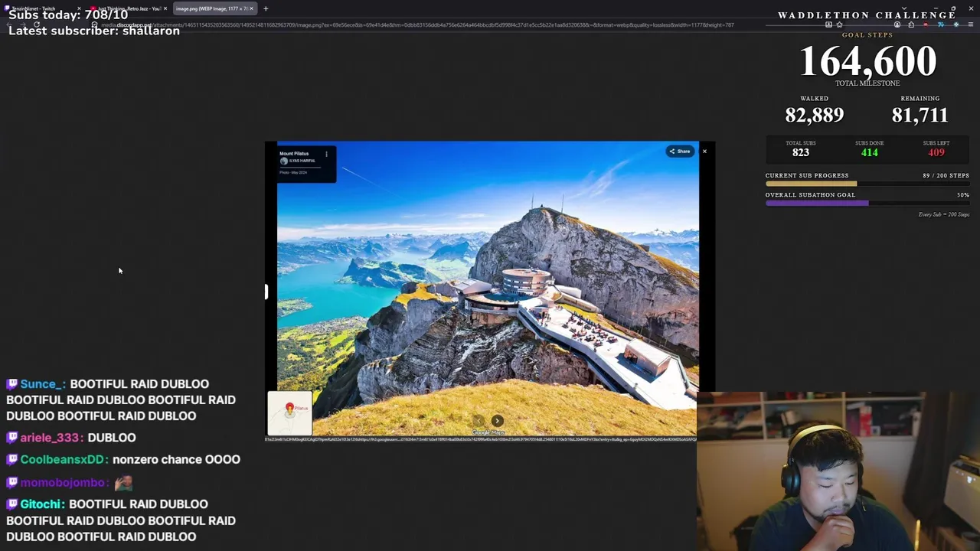Click the total subs value 823
980x551 pixels.
800,152
